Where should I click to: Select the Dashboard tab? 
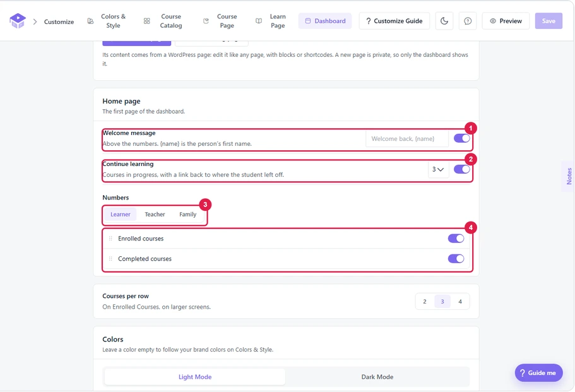(325, 21)
